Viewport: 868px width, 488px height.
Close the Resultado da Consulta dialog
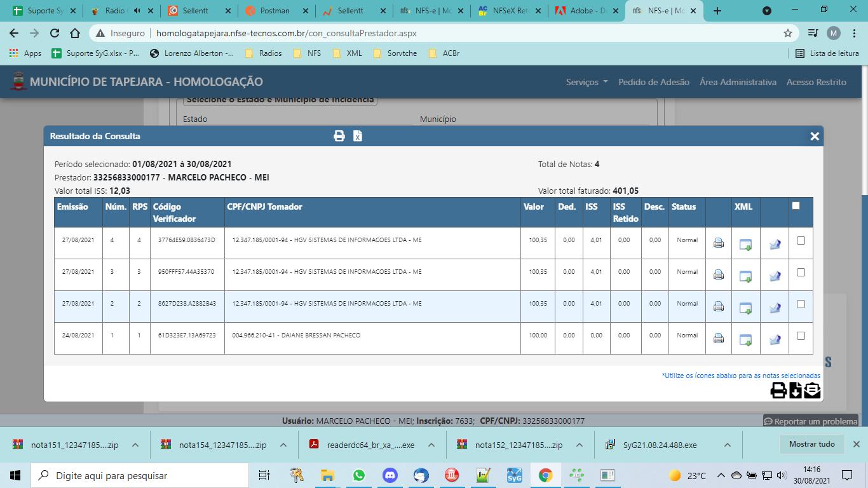(815, 136)
